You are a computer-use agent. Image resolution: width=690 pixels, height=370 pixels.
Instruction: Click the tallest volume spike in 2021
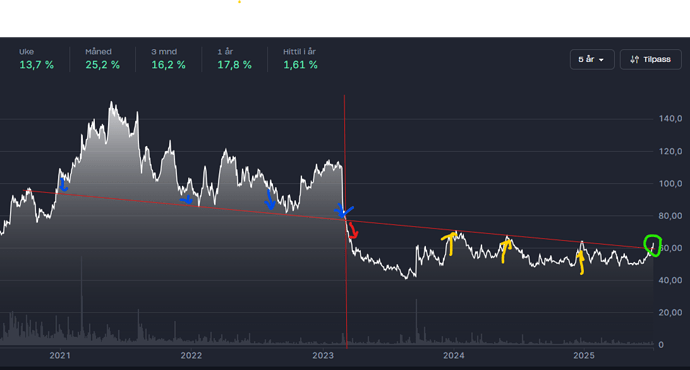[x=81, y=299]
